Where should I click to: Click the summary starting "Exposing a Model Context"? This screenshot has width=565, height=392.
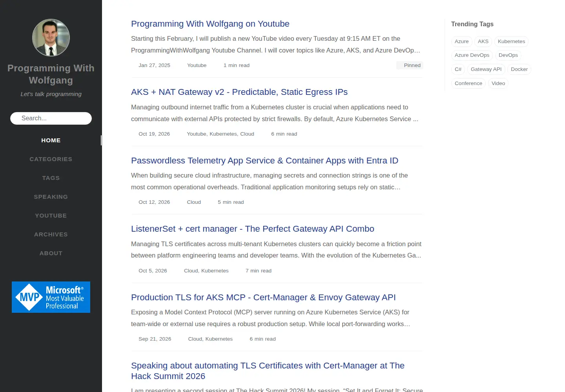coord(271,318)
